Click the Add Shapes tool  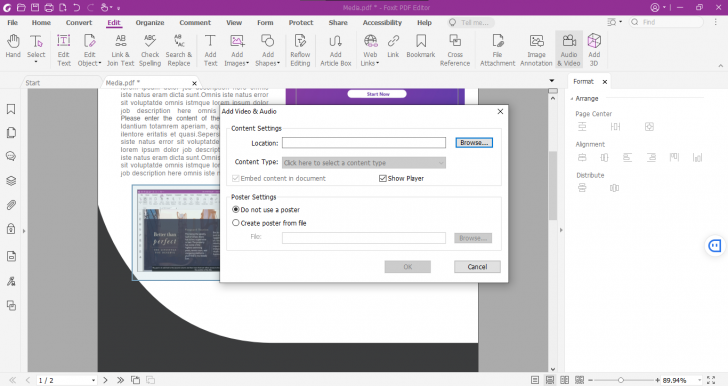tap(267, 50)
